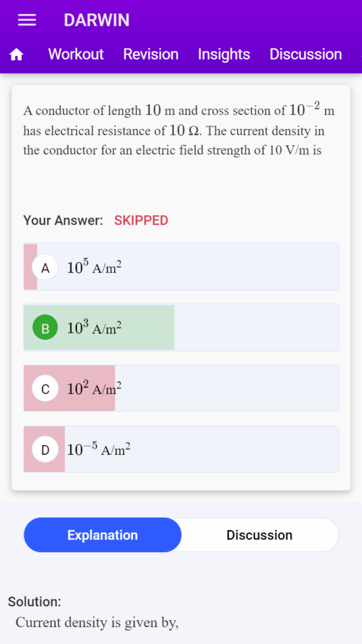Click the DARWIN app title

tap(96, 20)
